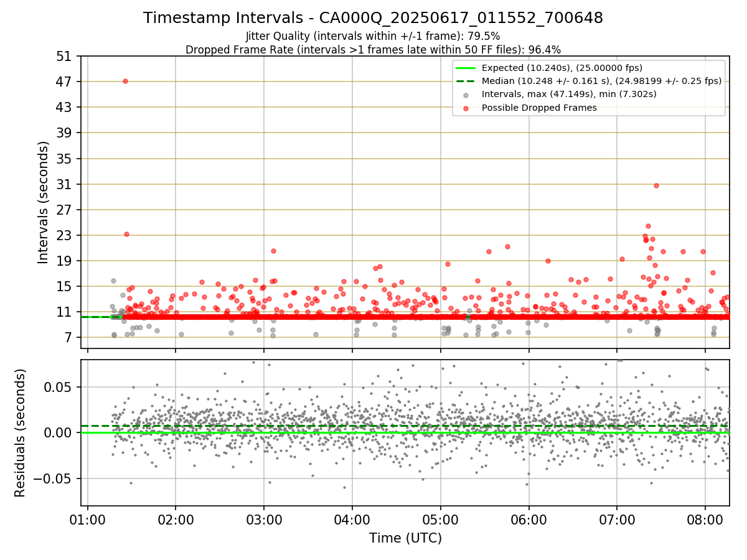Click the '02:00' x-axis tick label
Viewport: 747px width, 560px height.
coord(176,520)
